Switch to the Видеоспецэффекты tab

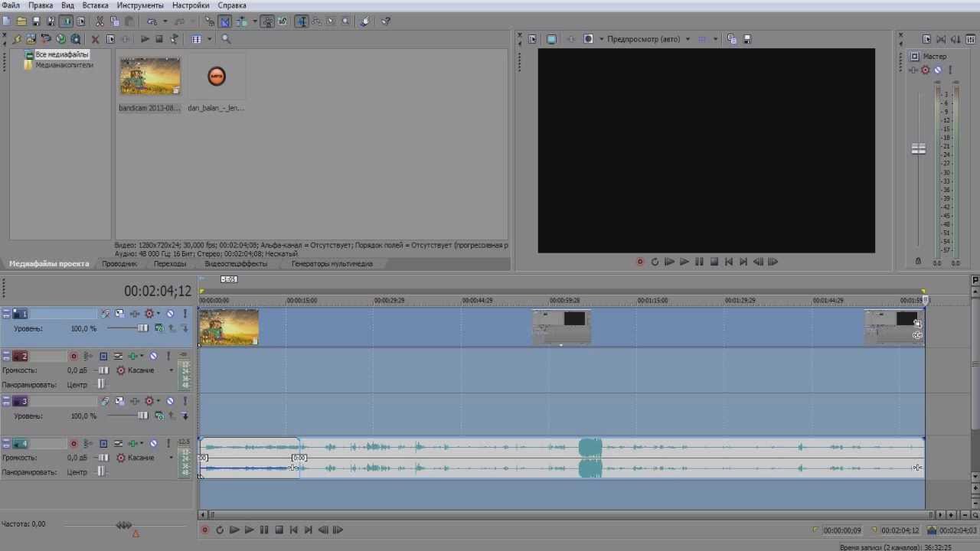[x=236, y=264]
